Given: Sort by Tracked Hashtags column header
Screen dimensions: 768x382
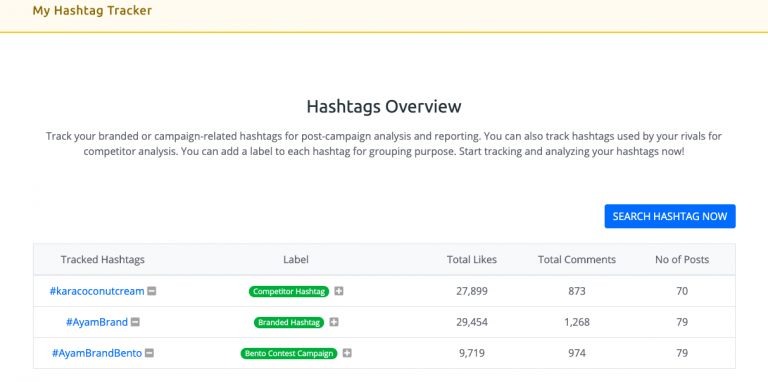Looking at the screenshot, I should coord(103,260).
